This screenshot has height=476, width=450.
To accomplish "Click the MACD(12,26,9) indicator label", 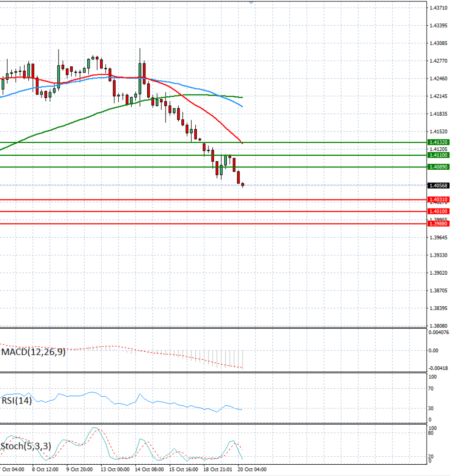I will pos(33,352).
